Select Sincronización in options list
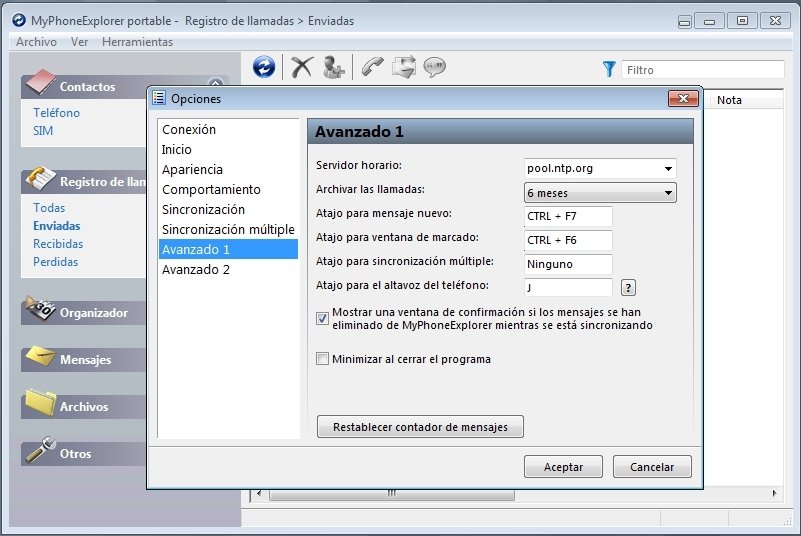801x536 pixels. pos(228,209)
